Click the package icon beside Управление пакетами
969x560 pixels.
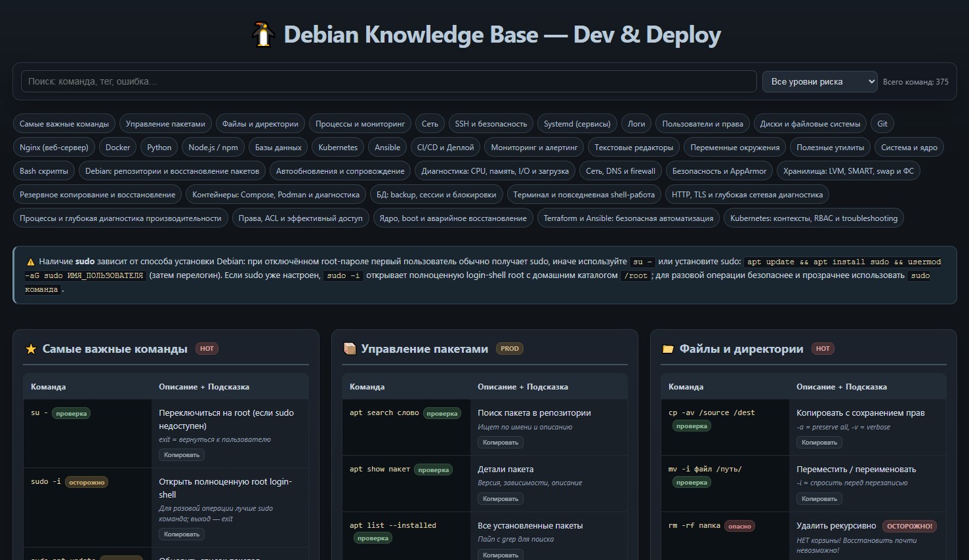(x=350, y=349)
